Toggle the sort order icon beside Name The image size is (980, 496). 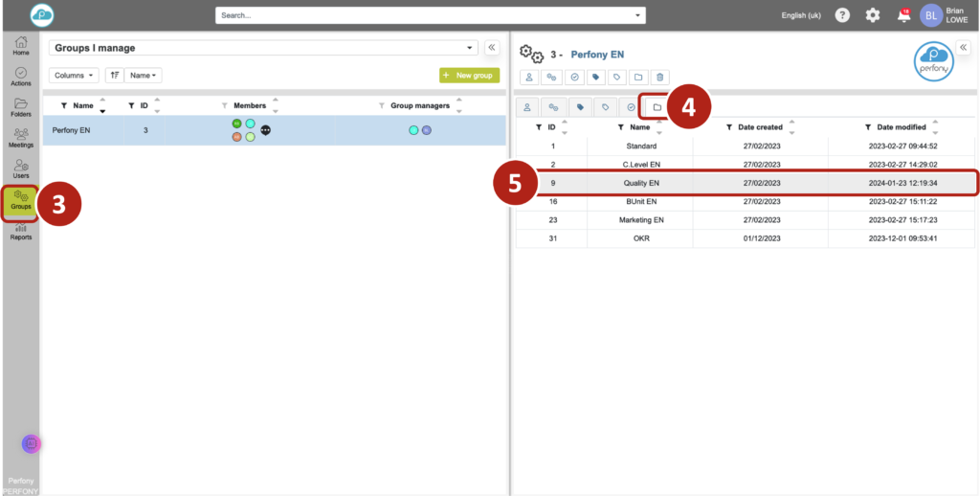(114, 75)
